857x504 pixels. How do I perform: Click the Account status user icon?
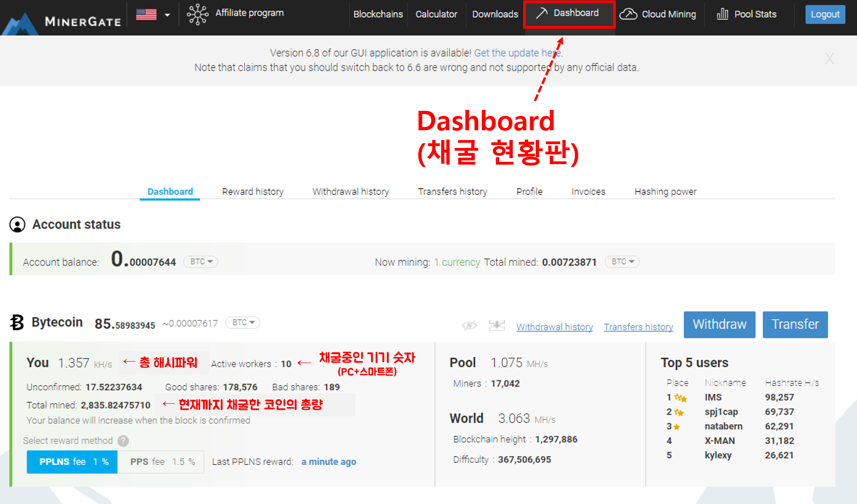pyautogui.click(x=18, y=224)
